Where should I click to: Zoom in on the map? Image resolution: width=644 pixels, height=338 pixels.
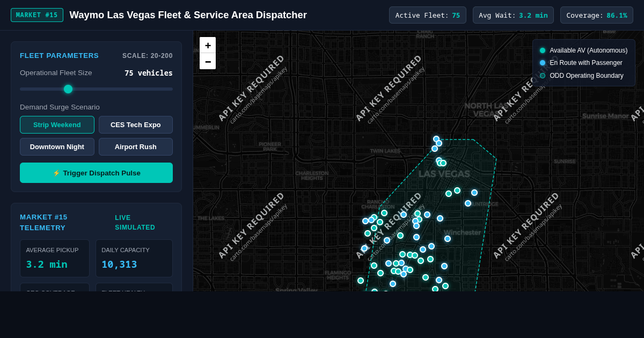click(208, 45)
